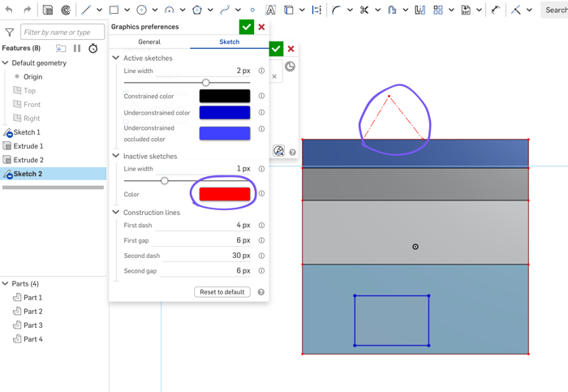Select the Center point circle tool
The height and width of the screenshot is (392, 568).
coord(141,10)
